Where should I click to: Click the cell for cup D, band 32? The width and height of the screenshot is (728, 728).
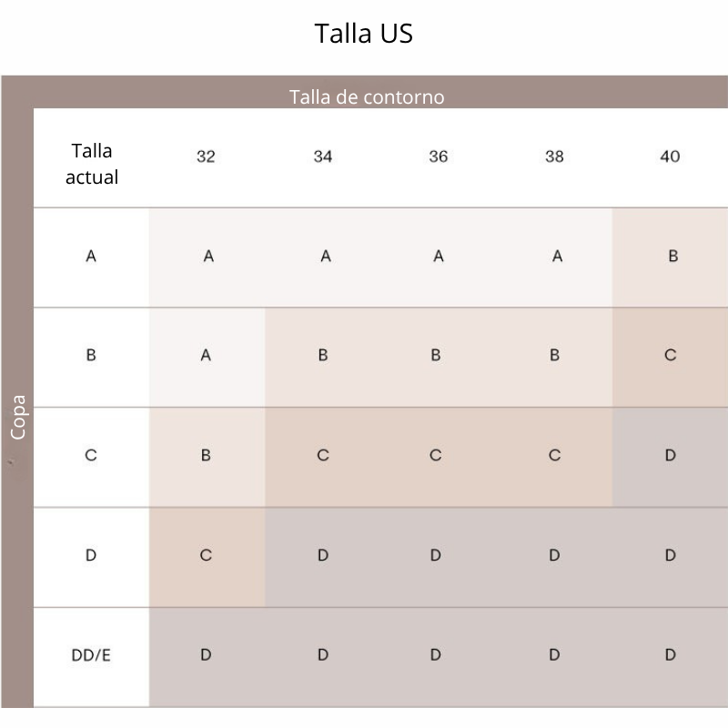click(207, 555)
